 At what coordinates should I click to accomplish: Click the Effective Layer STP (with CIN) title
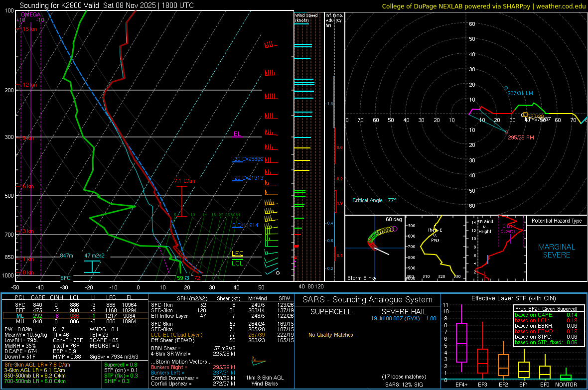point(513,298)
